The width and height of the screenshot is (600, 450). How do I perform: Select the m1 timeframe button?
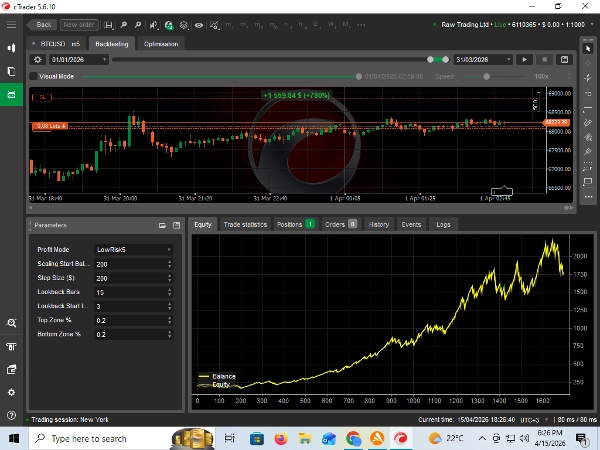(x=229, y=25)
